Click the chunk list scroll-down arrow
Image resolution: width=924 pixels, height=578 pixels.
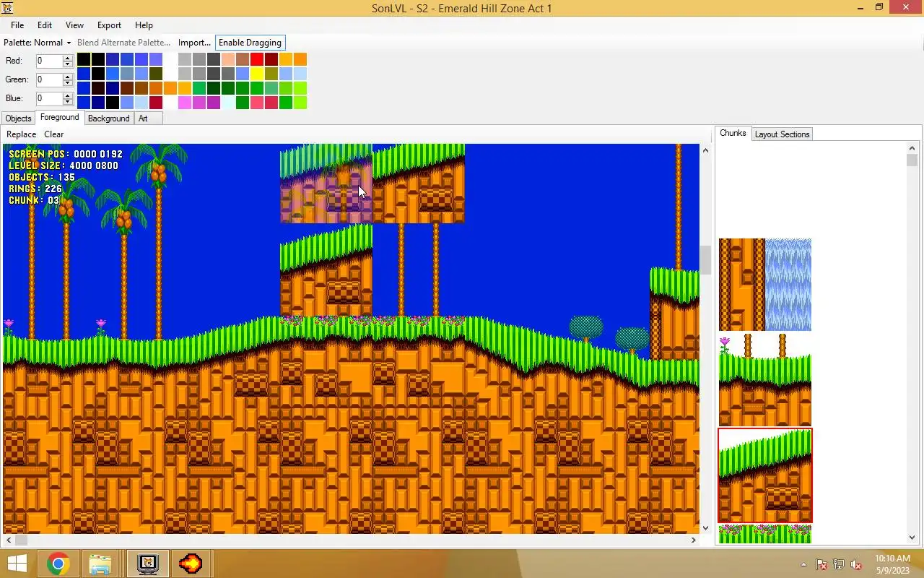[912, 538]
